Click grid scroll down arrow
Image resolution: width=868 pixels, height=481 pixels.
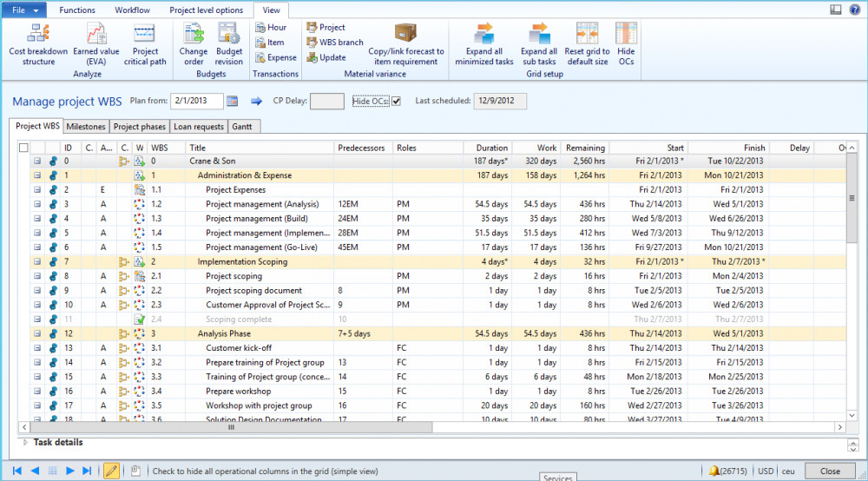click(x=852, y=415)
